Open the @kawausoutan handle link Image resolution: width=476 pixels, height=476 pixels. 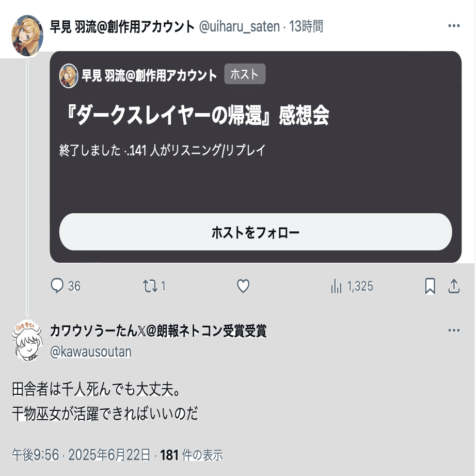pos(91,352)
